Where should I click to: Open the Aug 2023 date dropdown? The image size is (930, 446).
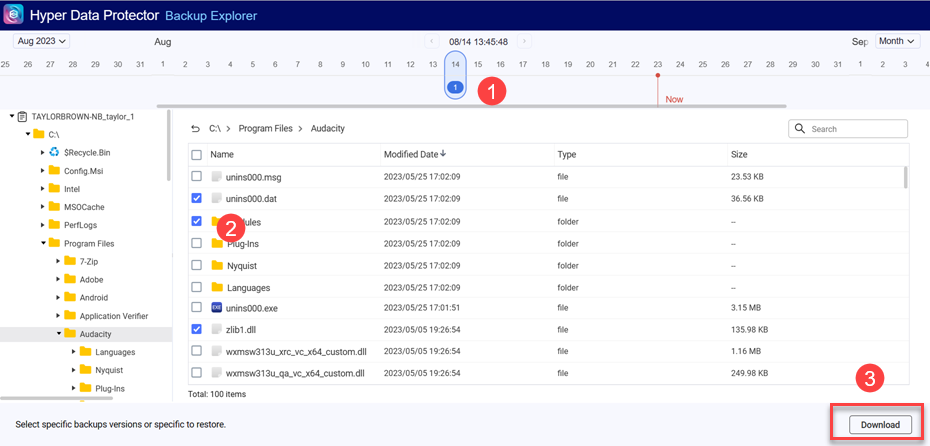[x=41, y=41]
